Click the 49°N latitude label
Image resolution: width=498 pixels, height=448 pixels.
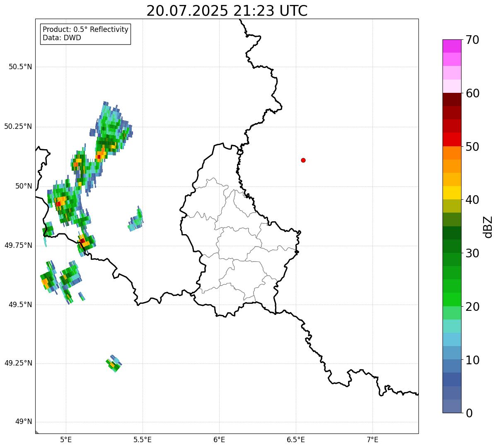pos(24,422)
